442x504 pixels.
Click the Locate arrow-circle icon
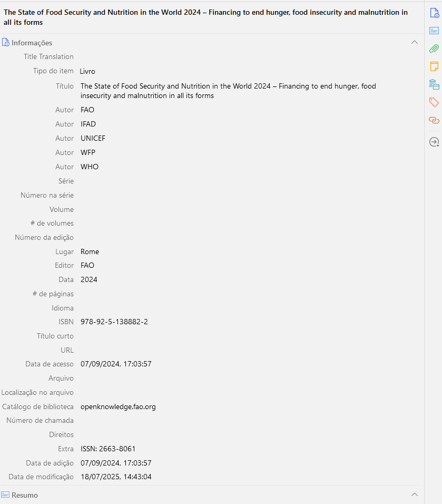434,142
